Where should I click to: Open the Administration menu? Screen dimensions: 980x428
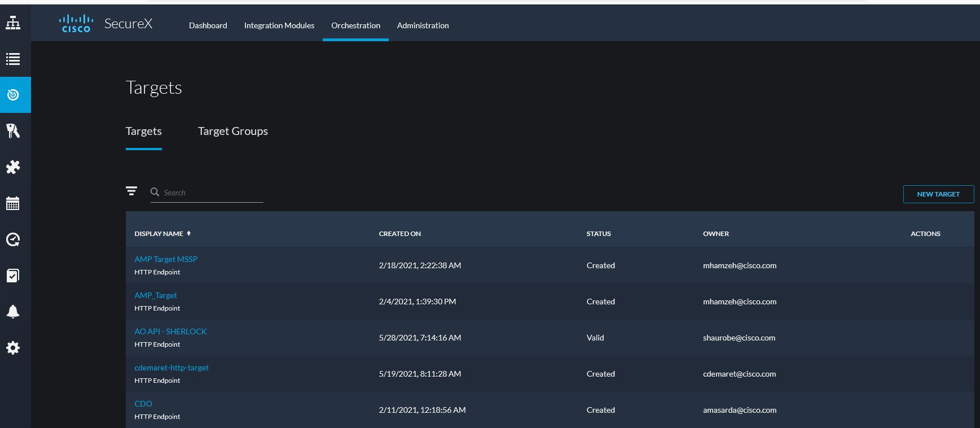pyautogui.click(x=423, y=25)
